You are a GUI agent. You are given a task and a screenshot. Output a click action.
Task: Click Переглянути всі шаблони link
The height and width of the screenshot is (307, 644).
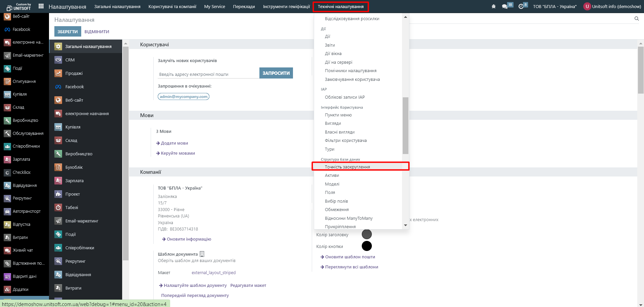coord(349,267)
